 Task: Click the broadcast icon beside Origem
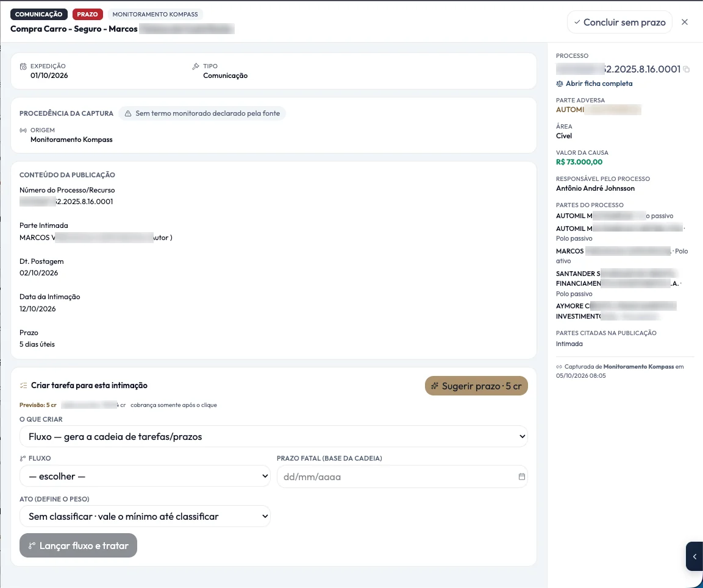[x=23, y=130]
